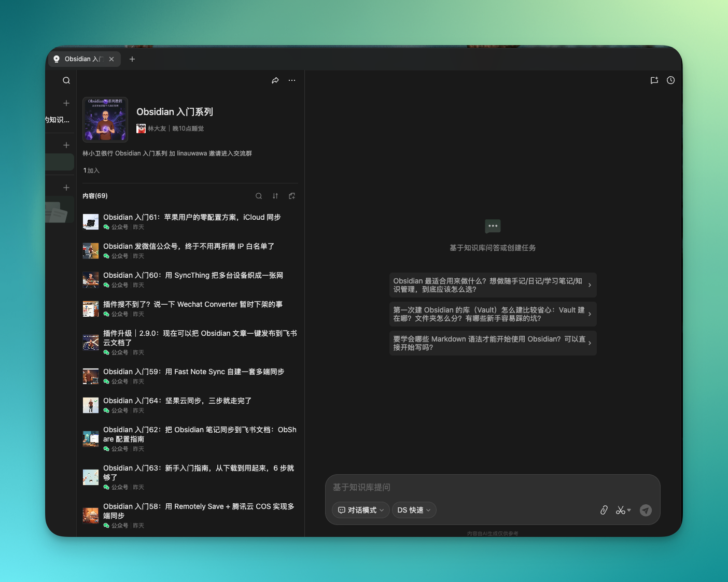Screen dimensions: 728x582
Task: Select the 知识... sidebar item
Action: [58, 120]
